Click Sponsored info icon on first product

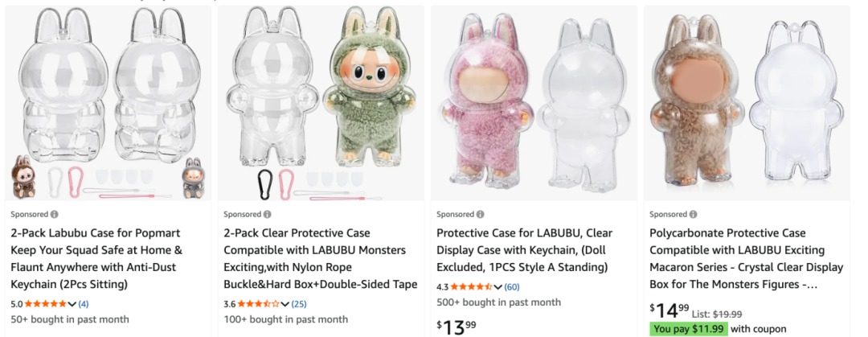coord(55,215)
